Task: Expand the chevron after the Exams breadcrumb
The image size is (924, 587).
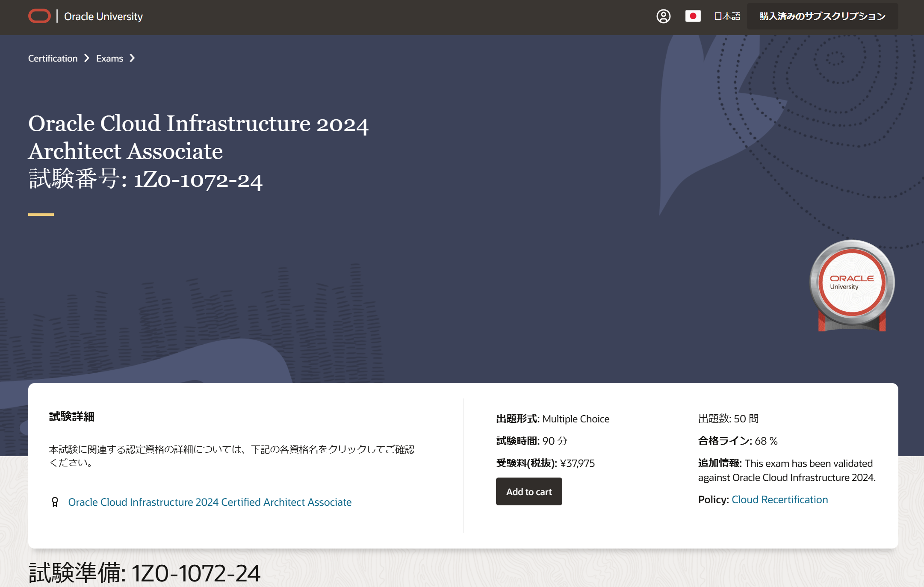Action: point(132,58)
